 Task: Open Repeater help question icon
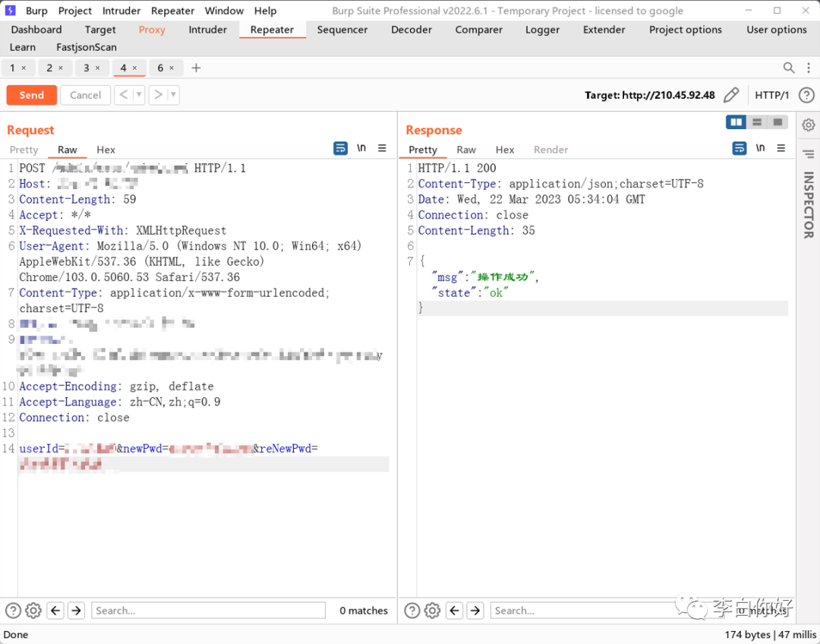tap(806, 95)
